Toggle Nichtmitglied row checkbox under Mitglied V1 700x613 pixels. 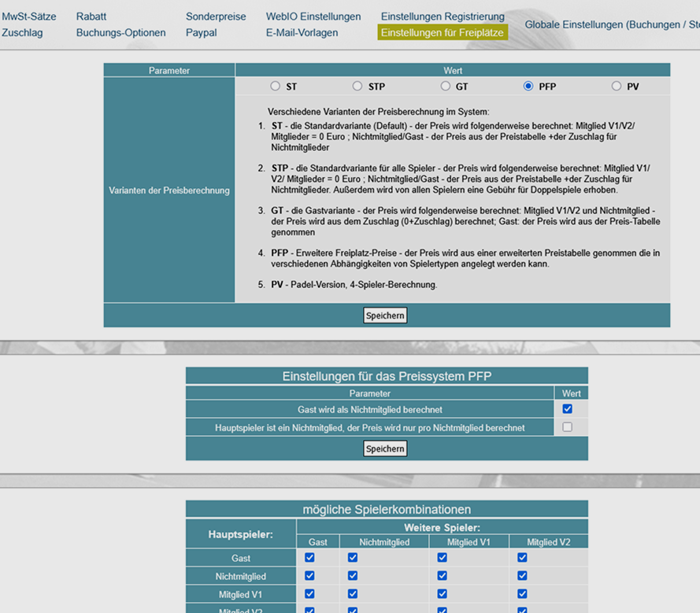coord(442,576)
